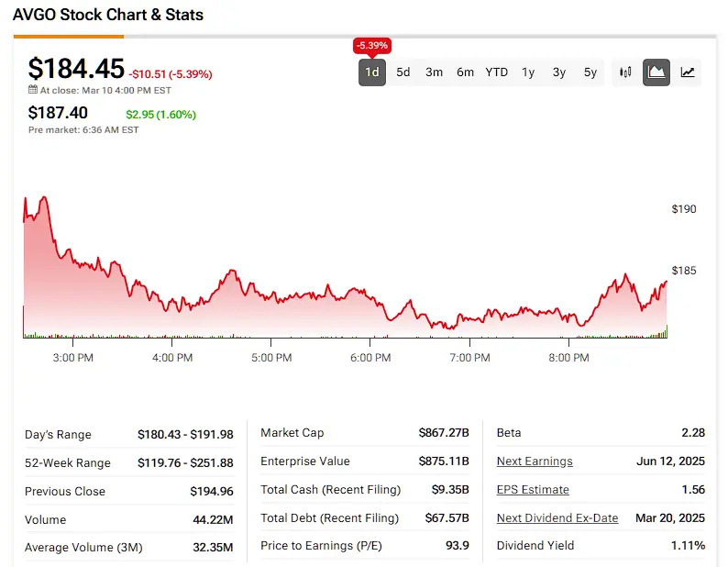Open the Next Dividend Ex-Date link
The width and height of the screenshot is (728, 567).
point(557,517)
